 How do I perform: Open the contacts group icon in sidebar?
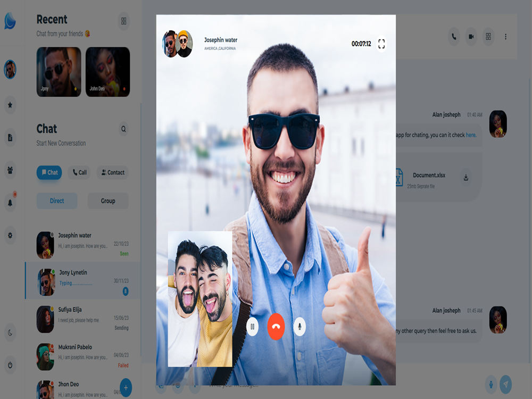pos(10,170)
